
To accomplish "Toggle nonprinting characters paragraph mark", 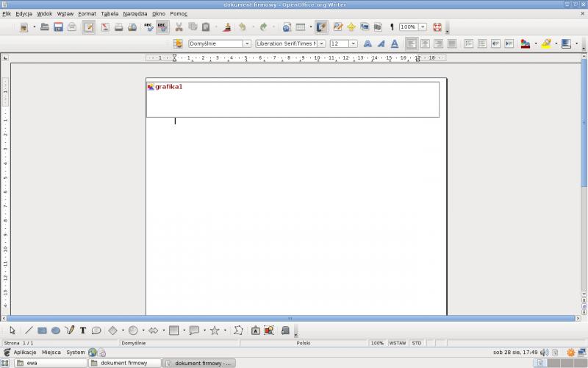I will coord(391,27).
